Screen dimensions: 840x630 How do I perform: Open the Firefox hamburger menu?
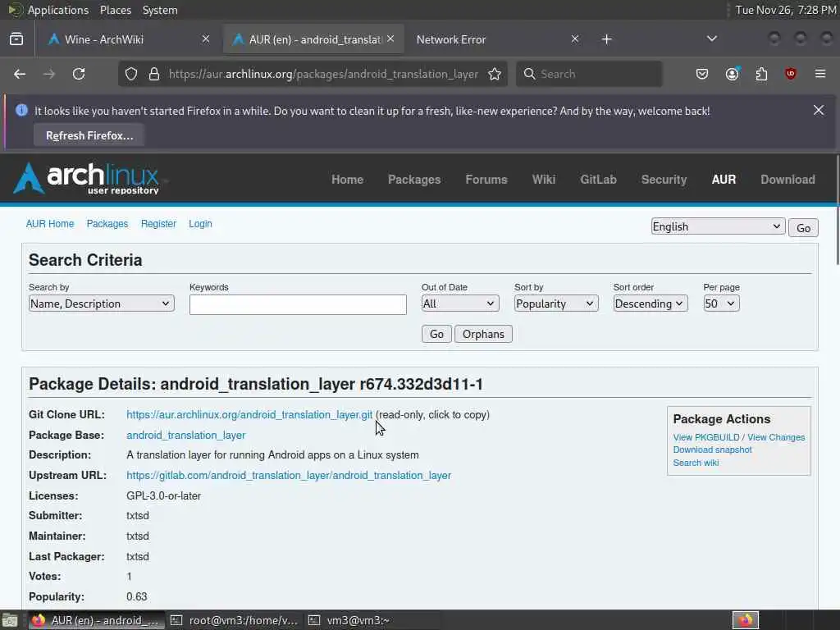tap(820, 74)
